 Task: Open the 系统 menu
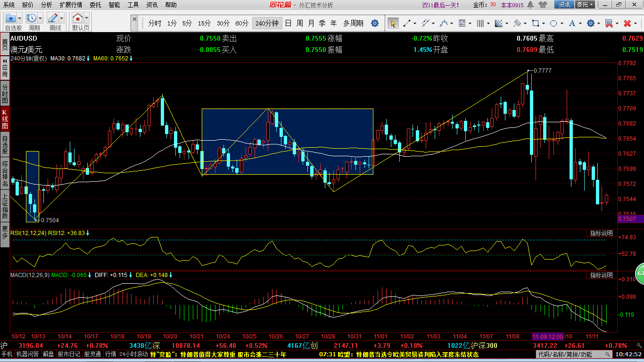9,5
